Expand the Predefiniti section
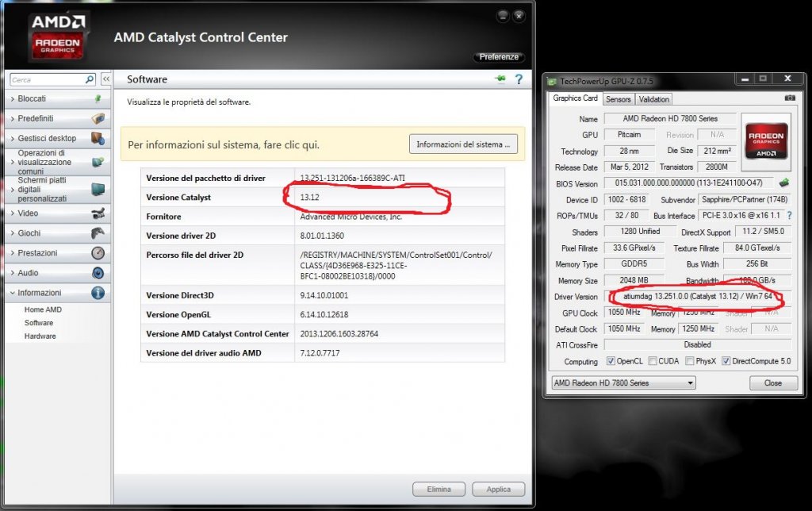This screenshot has width=812, height=511. (13, 119)
